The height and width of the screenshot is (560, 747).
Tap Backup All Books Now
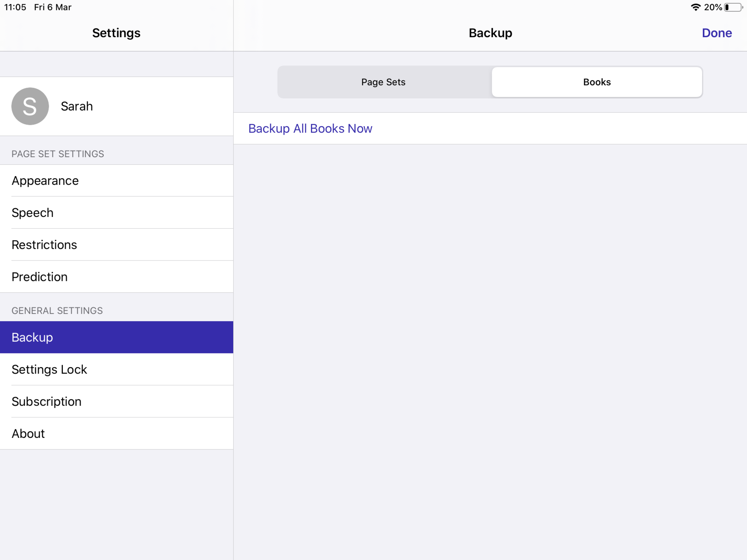310,129
